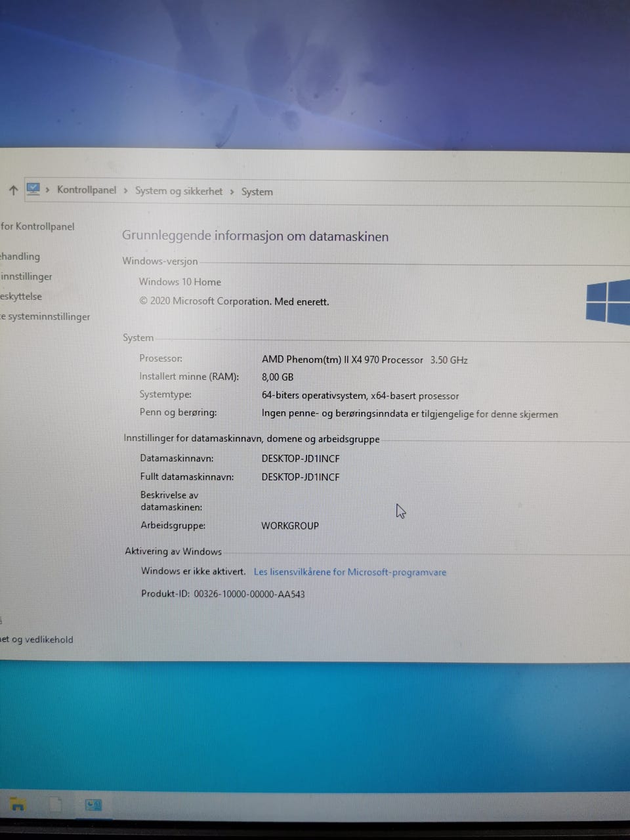Expand chevron before Kontrollpanel breadcrumb
This screenshot has width=630, height=840.
48,190
